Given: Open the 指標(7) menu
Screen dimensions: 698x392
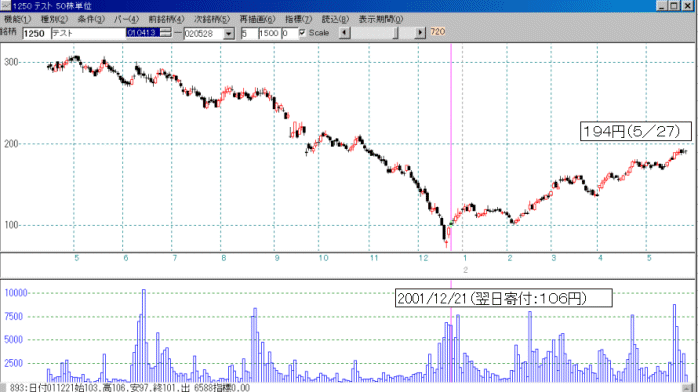Looking at the screenshot, I should coord(299,20).
